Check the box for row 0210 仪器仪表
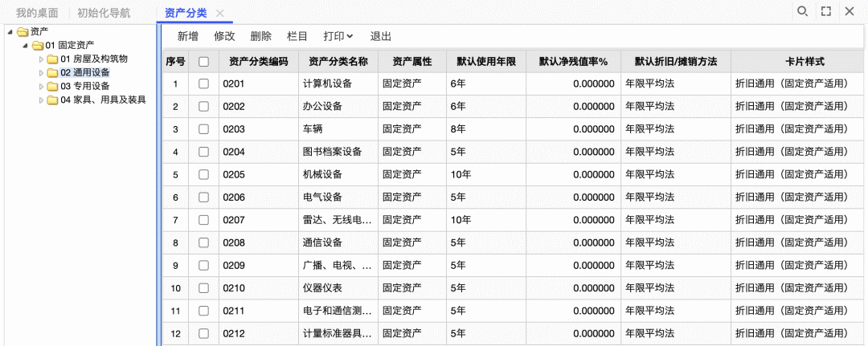 [203, 288]
